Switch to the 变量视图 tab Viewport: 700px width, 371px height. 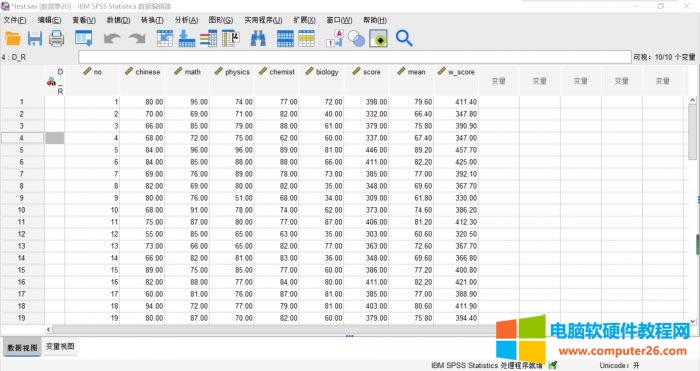[x=60, y=346]
